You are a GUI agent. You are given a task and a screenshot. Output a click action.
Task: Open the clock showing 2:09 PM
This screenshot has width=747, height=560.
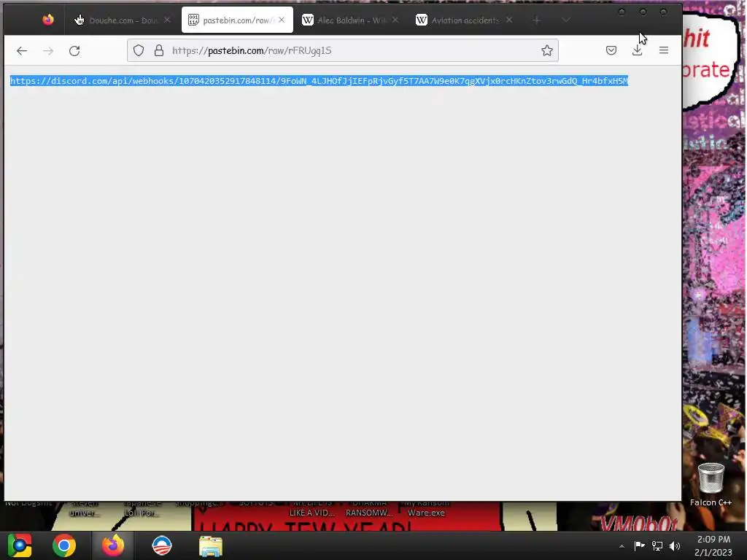(x=713, y=545)
